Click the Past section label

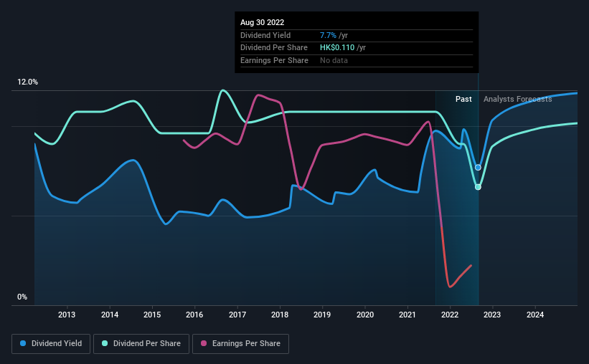[x=463, y=99]
